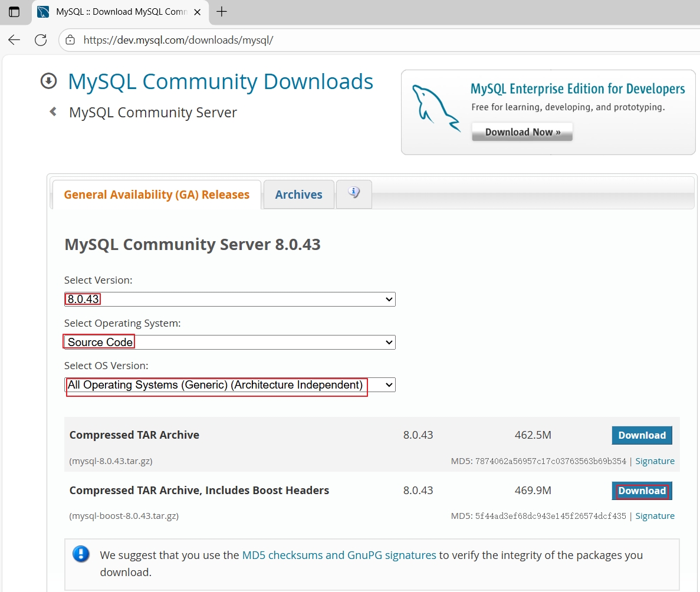
Task: Click the MySQL tab favicon
Action: tap(43, 12)
